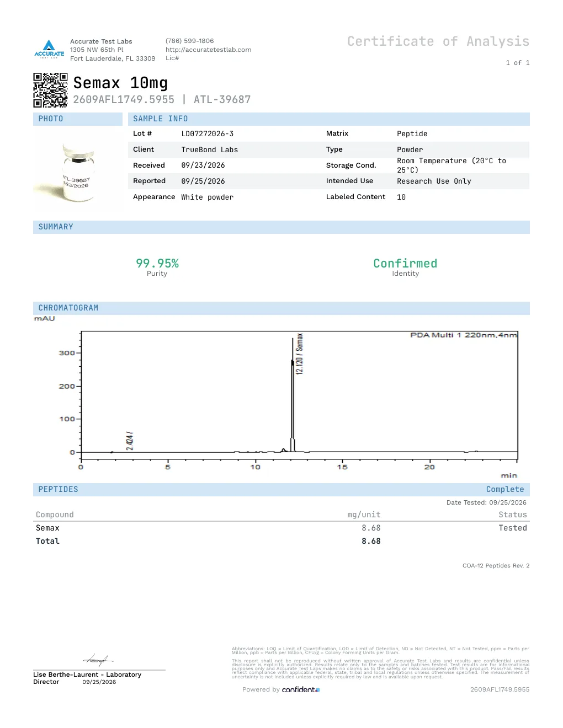The image size is (563, 728).
Task: Click 'PDA Multi 1 220nm,4nm' chart legend
Action: [x=464, y=335]
